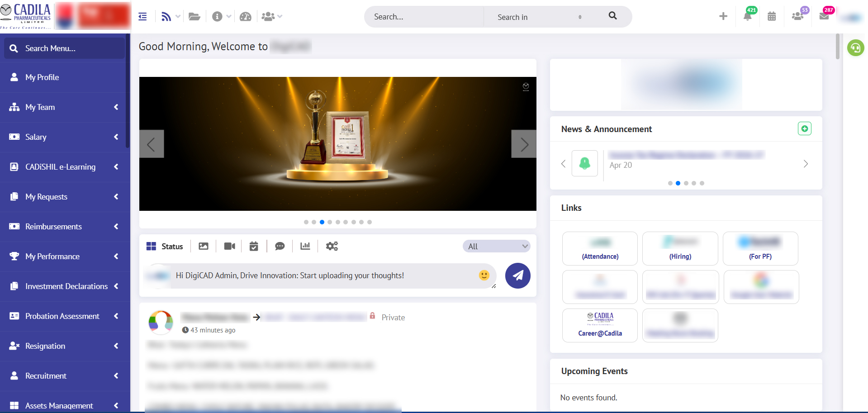The width and height of the screenshot is (868, 413).
Task: Expand the Reimbursements sidebar menu
Action: [x=65, y=227]
